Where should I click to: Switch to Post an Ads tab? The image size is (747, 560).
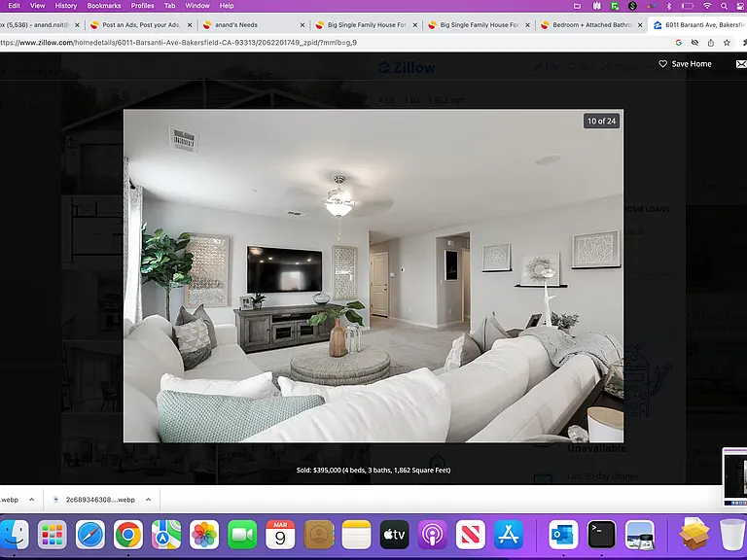pyautogui.click(x=140, y=24)
